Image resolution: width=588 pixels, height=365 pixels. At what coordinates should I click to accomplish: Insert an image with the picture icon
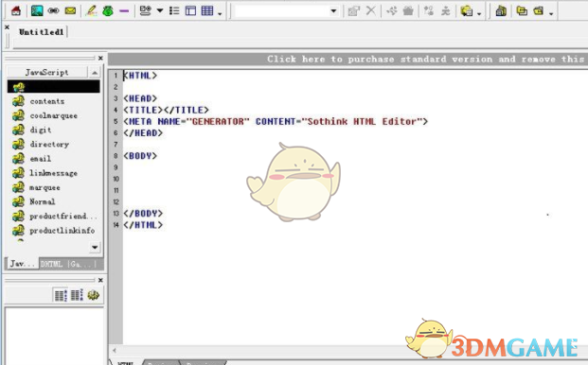pyautogui.click(x=37, y=10)
